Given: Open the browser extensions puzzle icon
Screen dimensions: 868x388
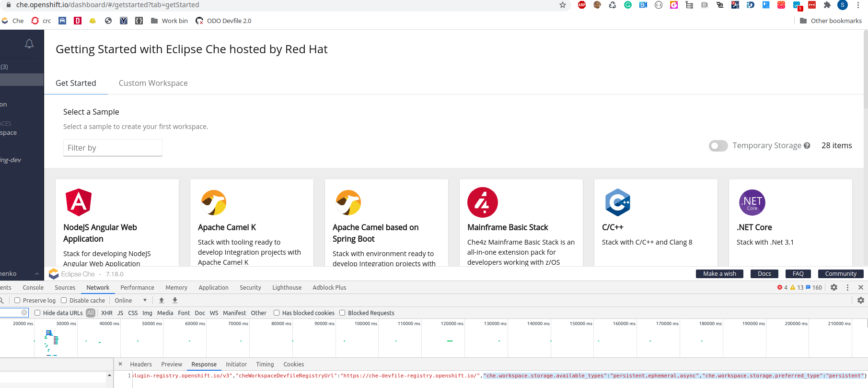Looking at the screenshot, I should point(827,5).
